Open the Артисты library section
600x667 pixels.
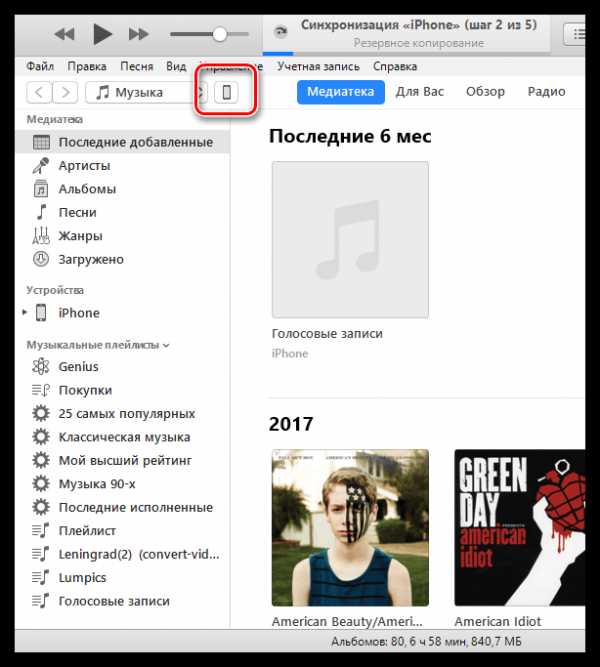pyautogui.click(x=84, y=165)
